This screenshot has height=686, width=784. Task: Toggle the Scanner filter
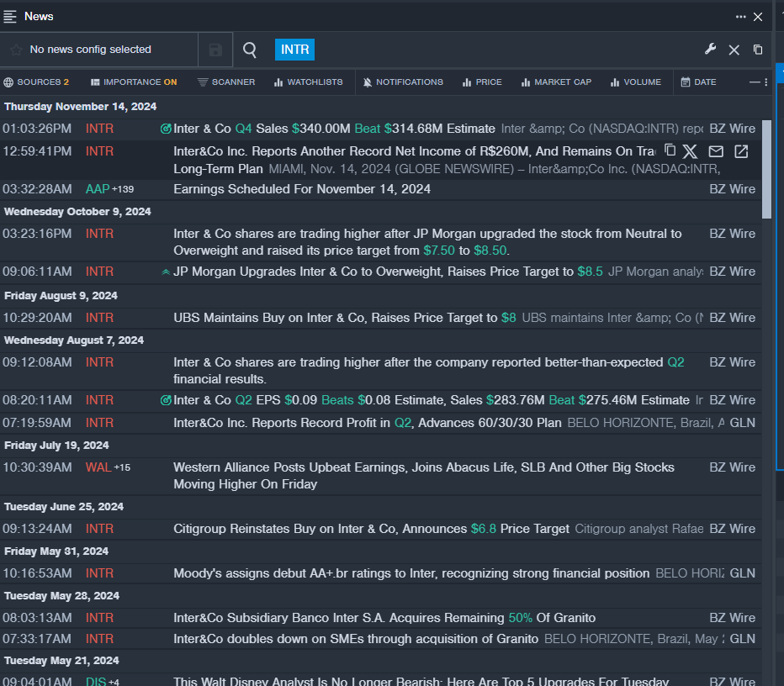(226, 82)
